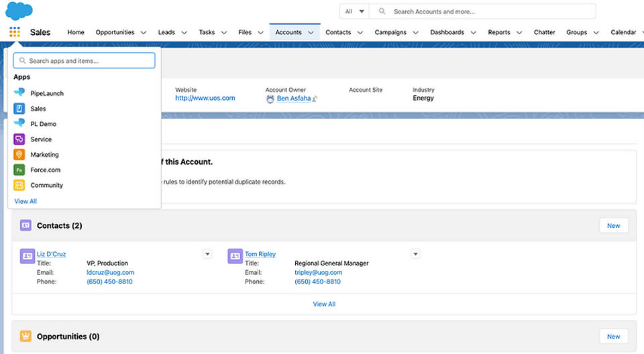Open Tom Ripley row actions dropdown

415,254
